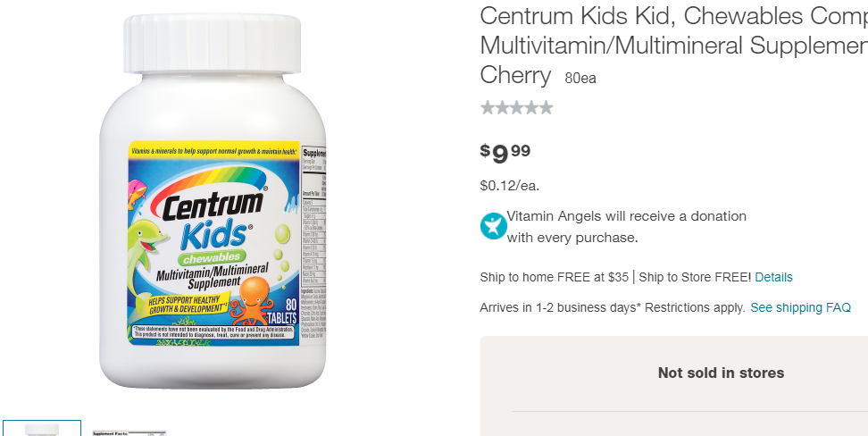Click the $0.12/ea. unit price text
This screenshot has width=868, height=436.
click(509, 186)
